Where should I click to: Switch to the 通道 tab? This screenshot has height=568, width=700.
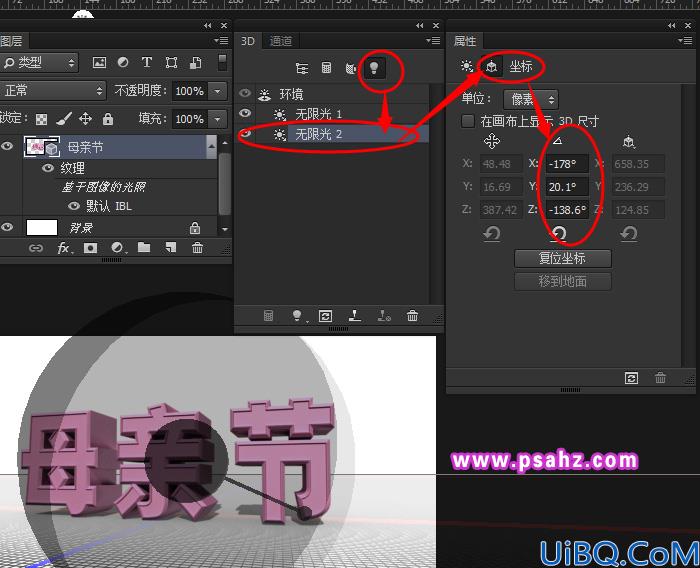[x=281, y=41]
